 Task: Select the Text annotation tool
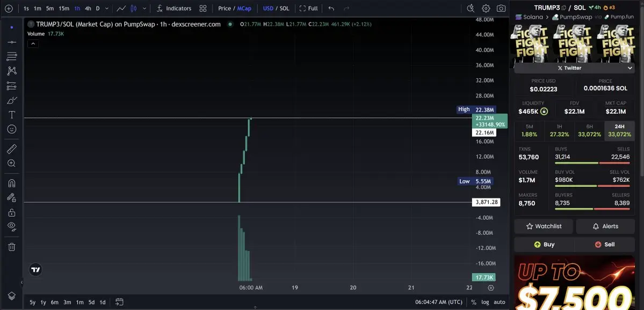pos(11,115)
